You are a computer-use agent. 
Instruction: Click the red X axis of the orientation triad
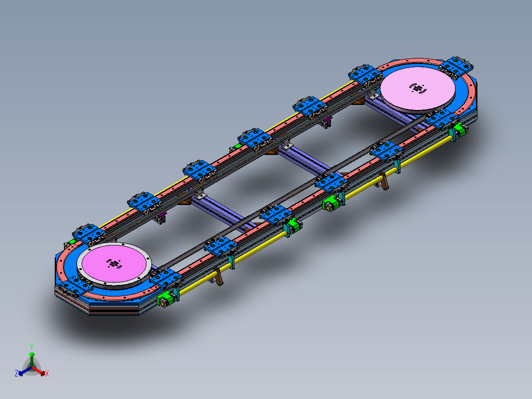click(x=38, y=371)
